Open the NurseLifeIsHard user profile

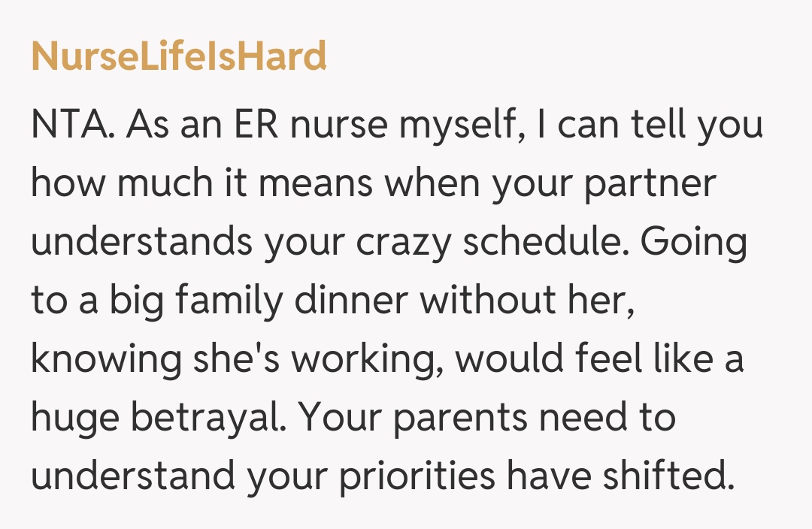[178, 56]
